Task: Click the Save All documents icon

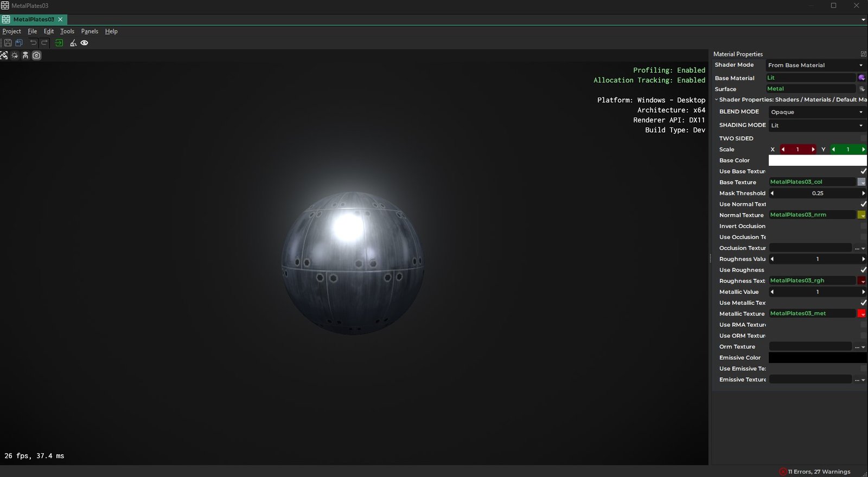Action: [19, 43]
